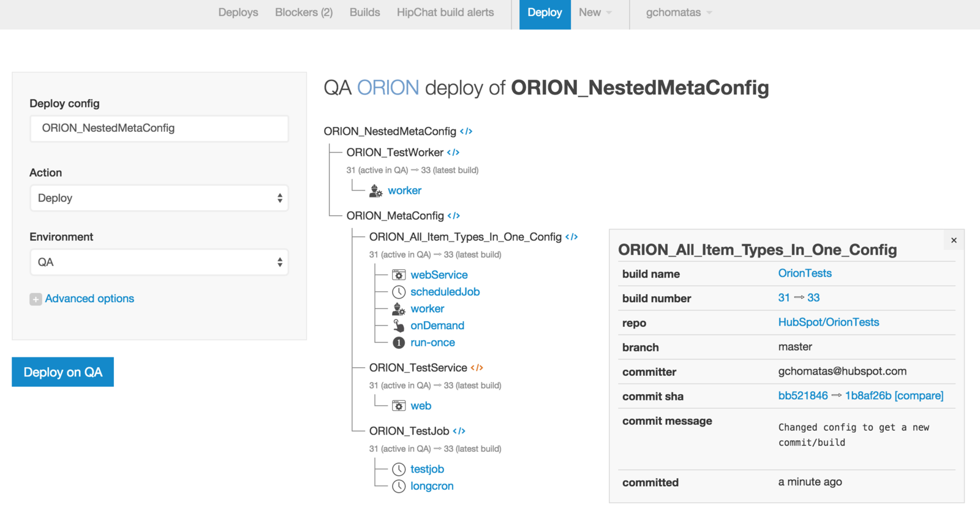Select the active Deploy tab

(x=545, y=15)
